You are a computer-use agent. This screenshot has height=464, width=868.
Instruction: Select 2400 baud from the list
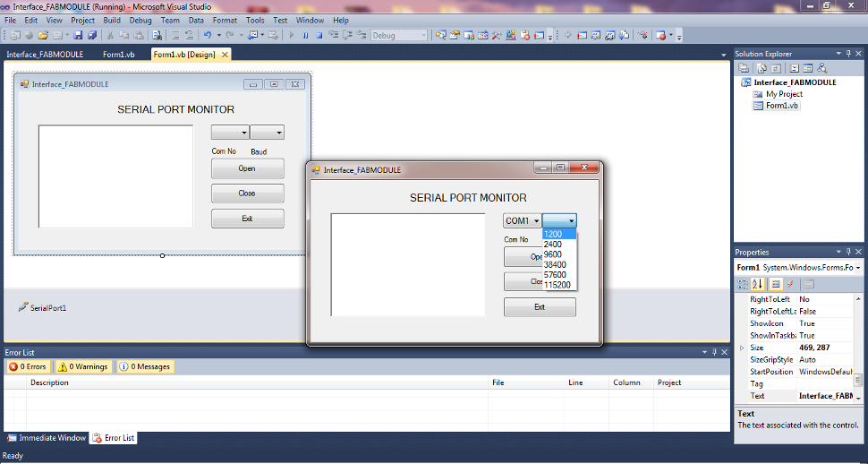559,245
